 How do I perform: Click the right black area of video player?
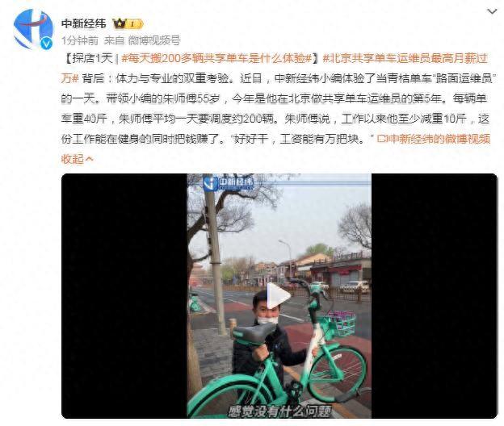pos(435,295)
